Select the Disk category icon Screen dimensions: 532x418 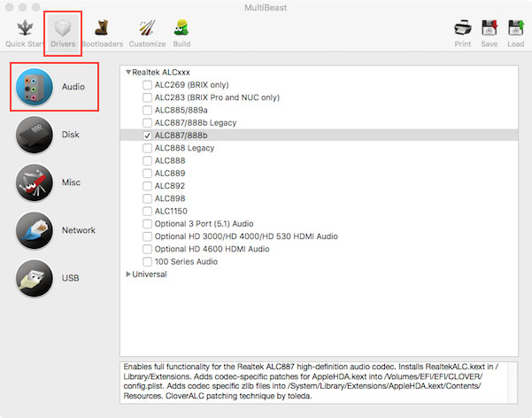click(35, 135)
